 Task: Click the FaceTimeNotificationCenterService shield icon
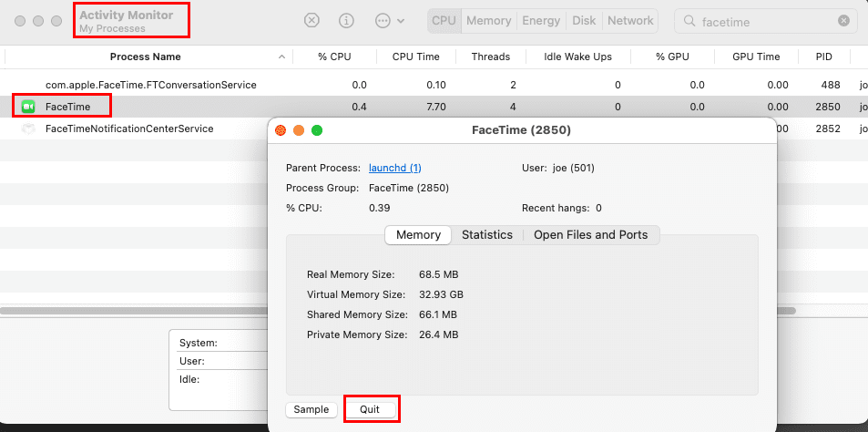[28, 129]
